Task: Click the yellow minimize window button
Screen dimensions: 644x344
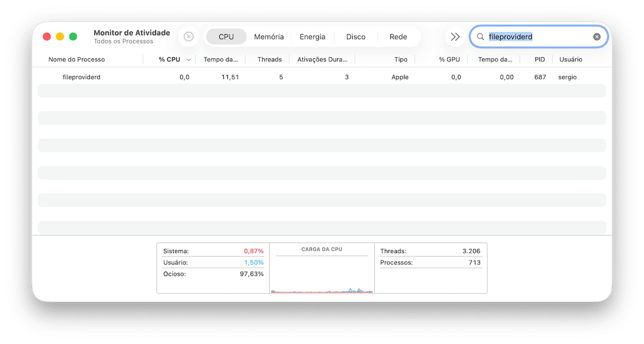Action: click(60, 37)
